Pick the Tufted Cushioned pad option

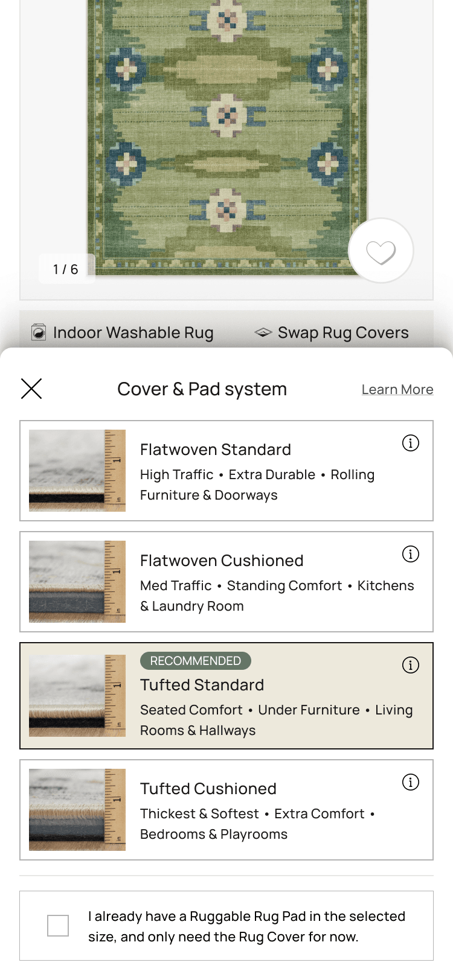coord(226,810)
